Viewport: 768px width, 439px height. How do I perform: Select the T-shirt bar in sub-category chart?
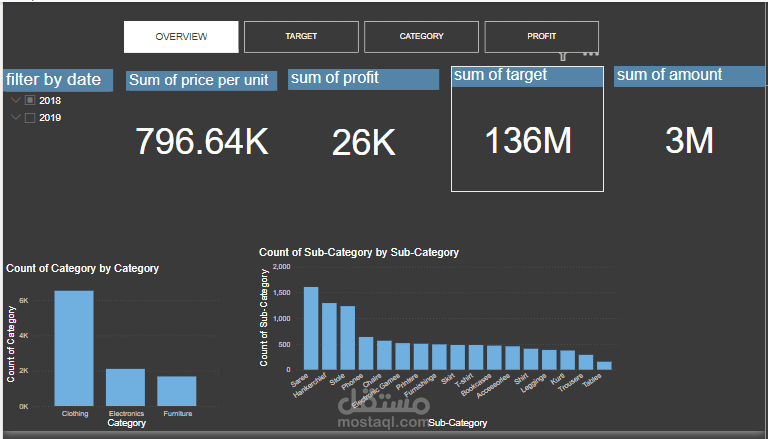point(476,358)
